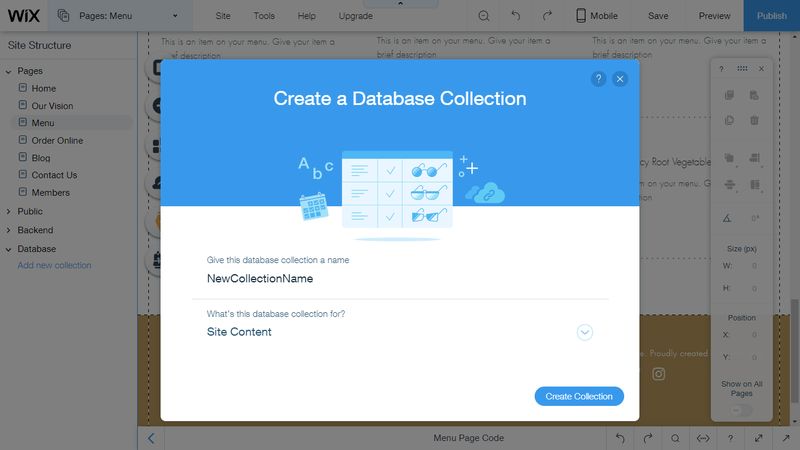Image resolution: width=800 pixels, height=450 pixels.
Task: Click the X position field
Action: click(x=754, y=335)
